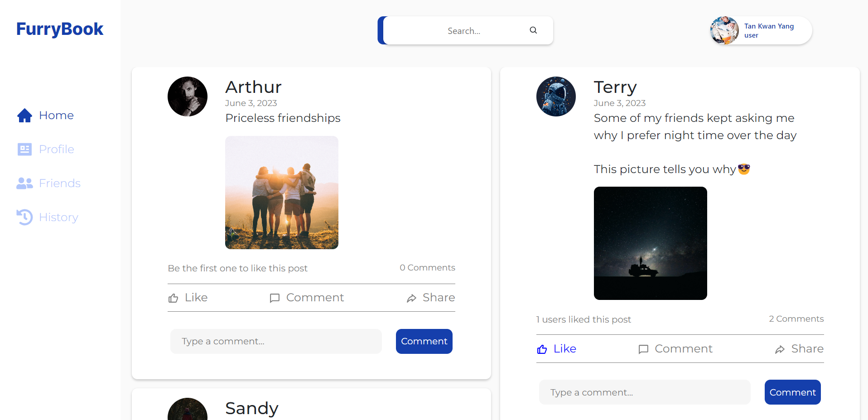Screen dimensions: 868x420
Task: Open the comment icon on Terry's post
Action: click(x=643, y=349)
